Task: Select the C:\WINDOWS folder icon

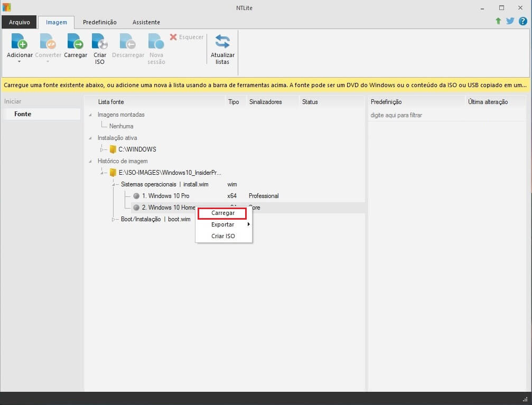Action: 113,149
